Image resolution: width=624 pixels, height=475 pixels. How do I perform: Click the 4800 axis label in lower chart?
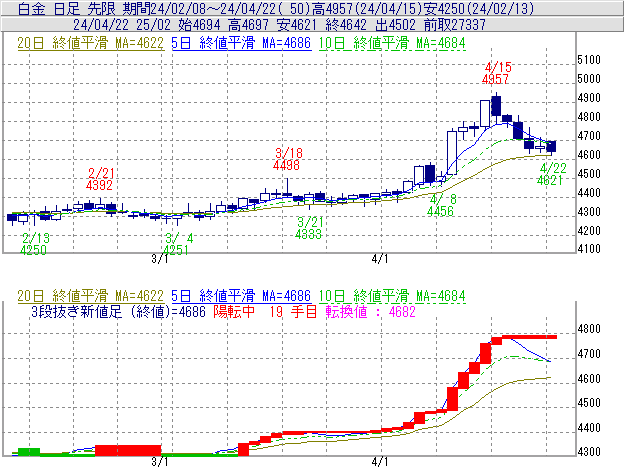589,329
